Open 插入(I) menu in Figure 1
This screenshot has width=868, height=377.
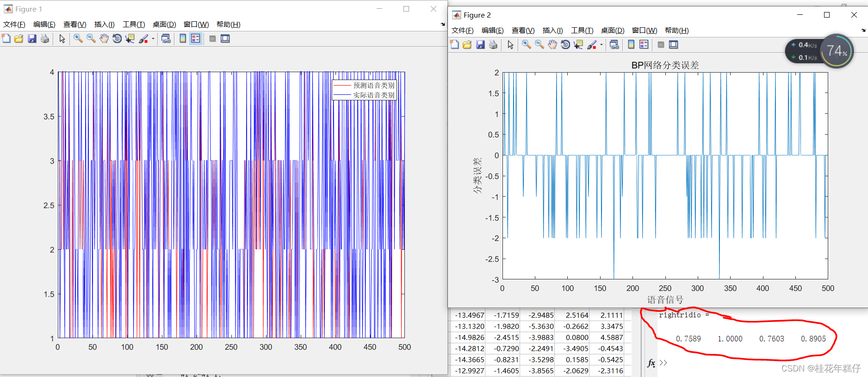coord(105,25)
